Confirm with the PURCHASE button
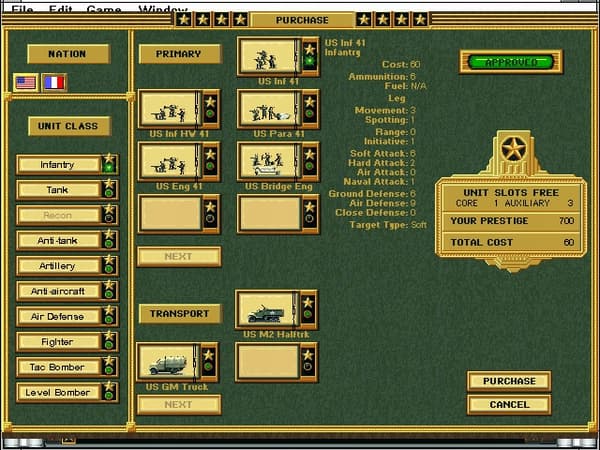600x450 pixels. pos(509,381)
